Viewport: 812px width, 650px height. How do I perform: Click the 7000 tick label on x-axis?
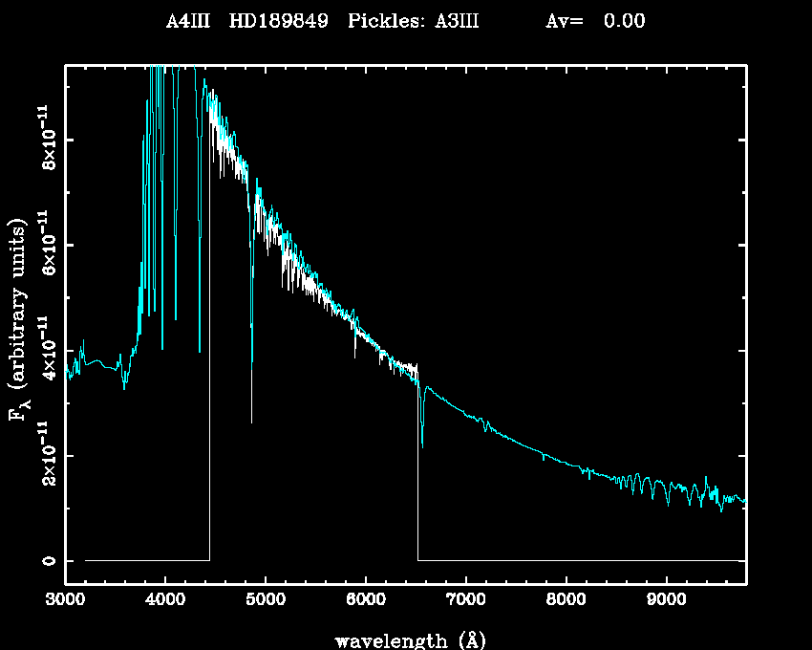point(466,600)
